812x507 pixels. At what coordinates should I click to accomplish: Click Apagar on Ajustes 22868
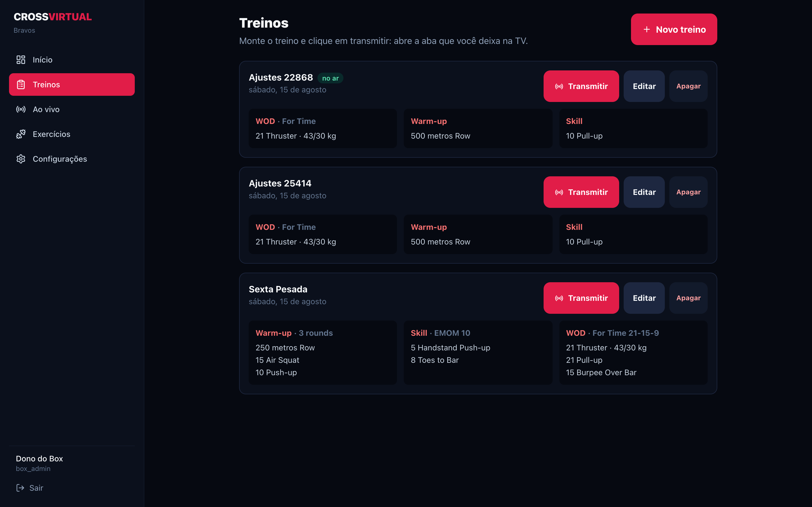click(688, 86)
